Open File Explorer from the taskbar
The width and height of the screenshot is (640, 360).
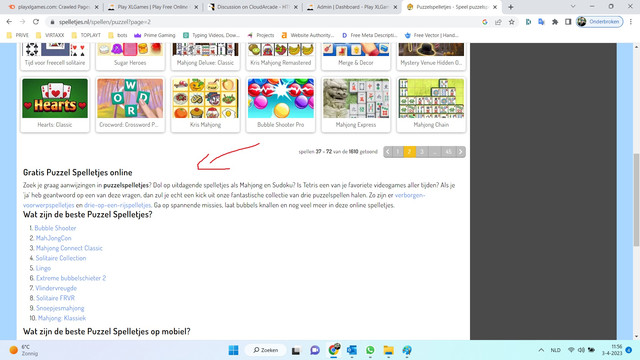click(389, 350)
